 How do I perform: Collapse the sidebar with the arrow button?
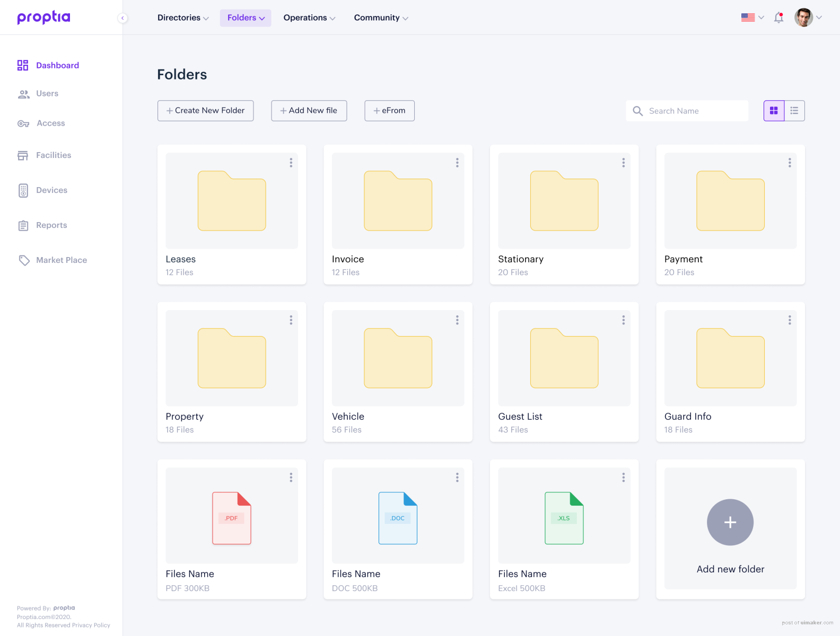coord(122,18)
